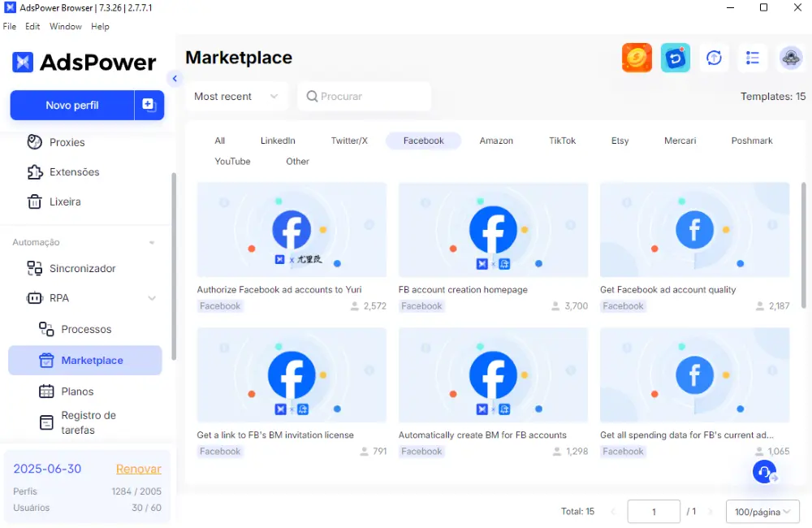
Task: Select the Amazon category tab
Action: pos(496,141)
